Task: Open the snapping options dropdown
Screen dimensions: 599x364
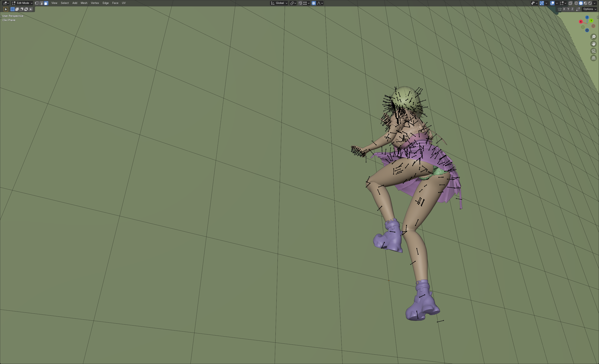Action: 306,3
